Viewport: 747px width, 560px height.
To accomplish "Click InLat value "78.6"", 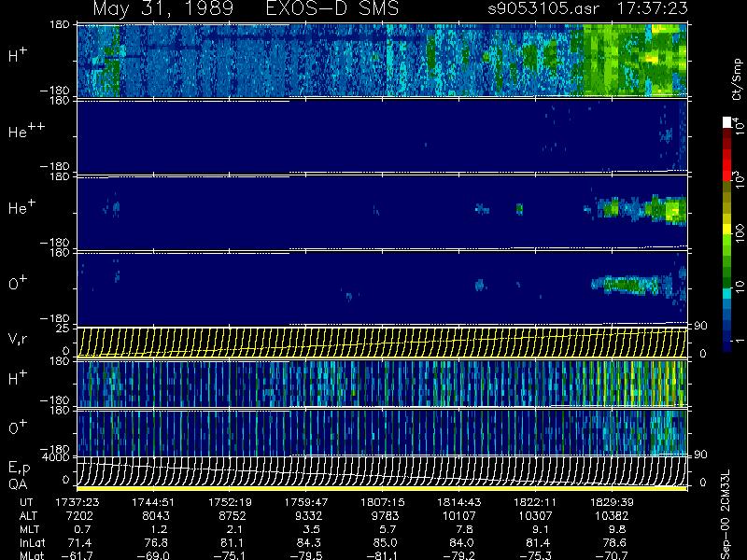I will point(615,542).
